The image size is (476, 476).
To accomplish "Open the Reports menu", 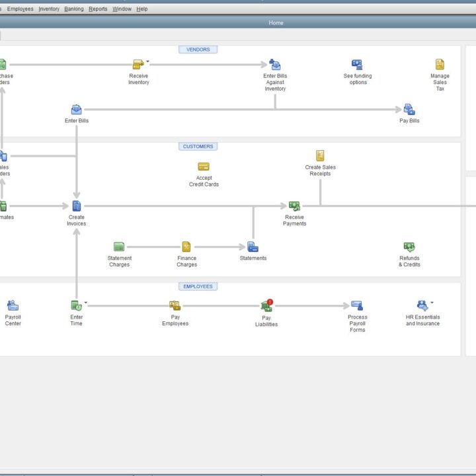I will click(x=98, y=9).
